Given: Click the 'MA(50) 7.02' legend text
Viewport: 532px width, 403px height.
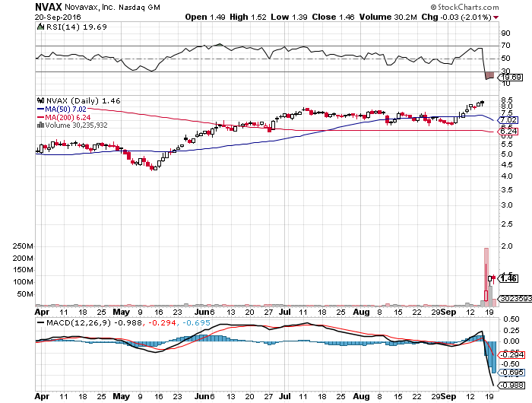Looking at the screenshot, I should point(66,109).
